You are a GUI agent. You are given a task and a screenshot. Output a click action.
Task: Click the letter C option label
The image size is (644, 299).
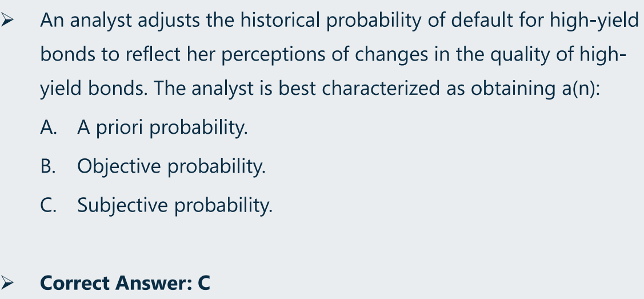click(x=49, y=205)
